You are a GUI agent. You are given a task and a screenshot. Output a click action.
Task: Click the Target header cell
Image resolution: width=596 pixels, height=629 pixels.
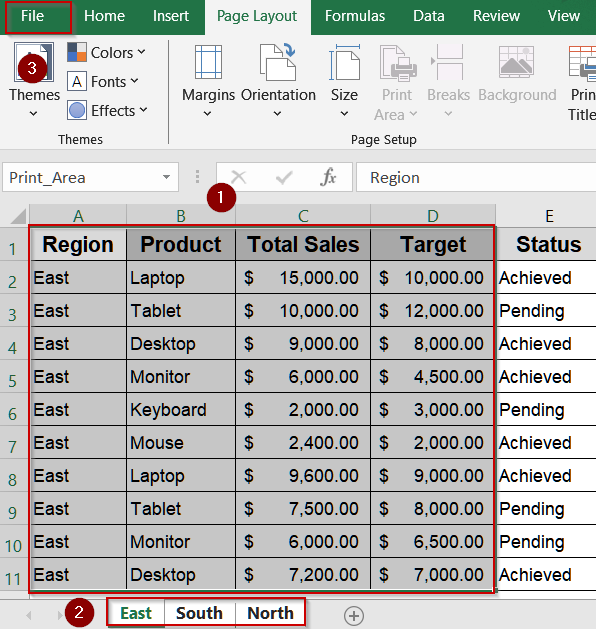433,245
